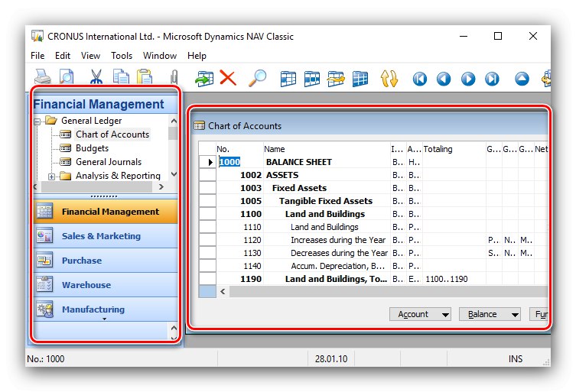This screenshot has width=576, height=392.
Task: Click the navigation tree scroll-down arrow
Action: coord(174,174)
